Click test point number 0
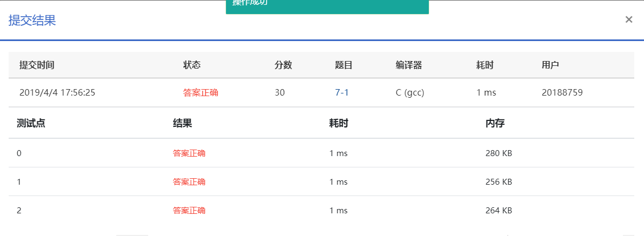The height and width of the screenshot is (236, 644). pyautogui.click(x=19, y=153)
